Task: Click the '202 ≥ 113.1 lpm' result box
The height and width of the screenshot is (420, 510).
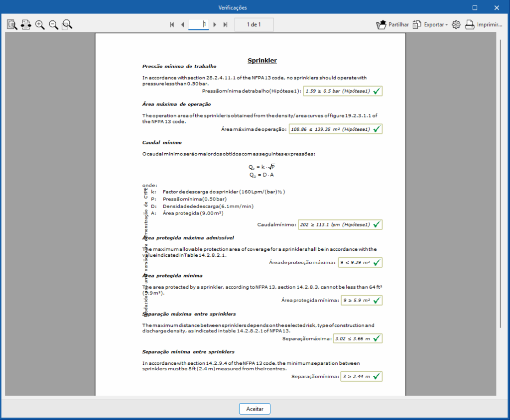Action: tap(340, 224)
